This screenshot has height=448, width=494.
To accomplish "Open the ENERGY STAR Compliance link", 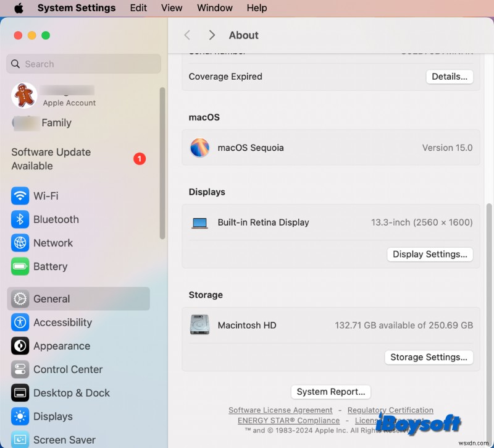I will click(x=288, y=421).
